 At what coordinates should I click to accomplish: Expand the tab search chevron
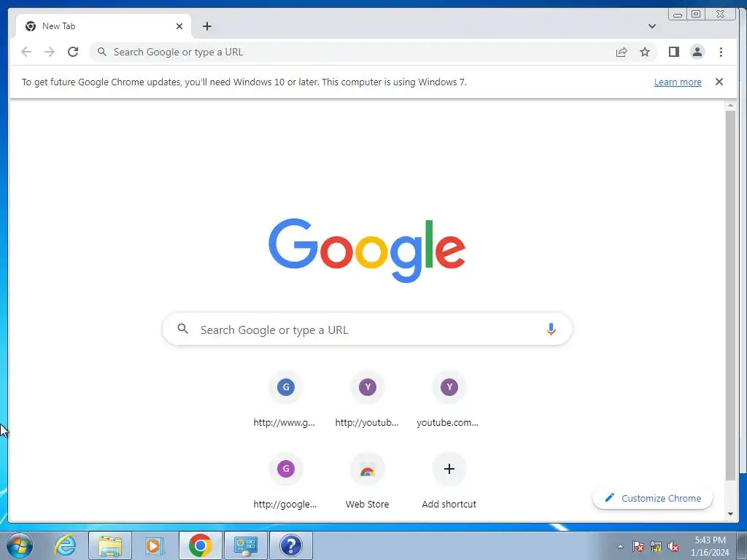[652, 26]
